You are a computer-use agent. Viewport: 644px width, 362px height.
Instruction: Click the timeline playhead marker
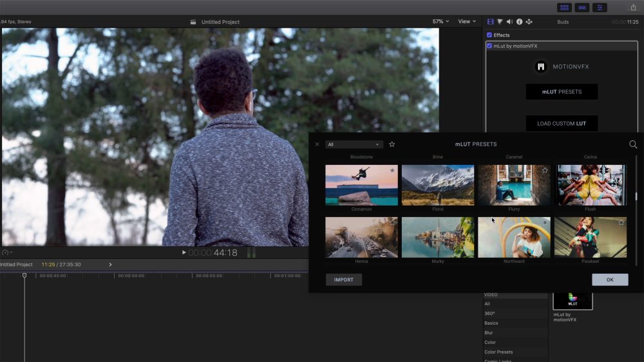point(24,275)
